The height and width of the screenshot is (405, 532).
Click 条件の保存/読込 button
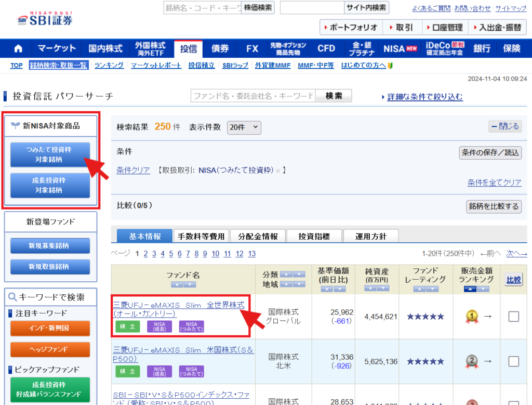pos(490,153)
